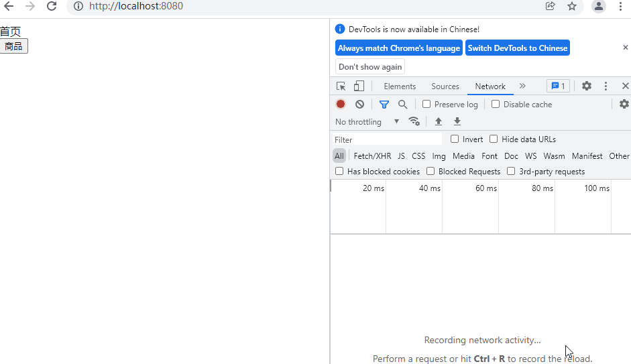631x364 pixels.
Task: Click the Filter text field
Action: (x=387, y=139)
